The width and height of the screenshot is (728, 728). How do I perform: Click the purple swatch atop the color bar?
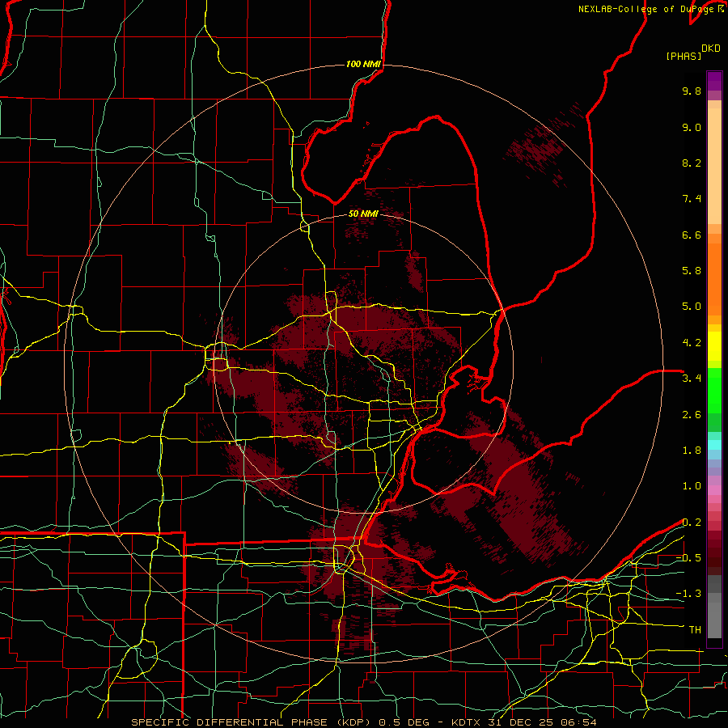tap(714, 81)
